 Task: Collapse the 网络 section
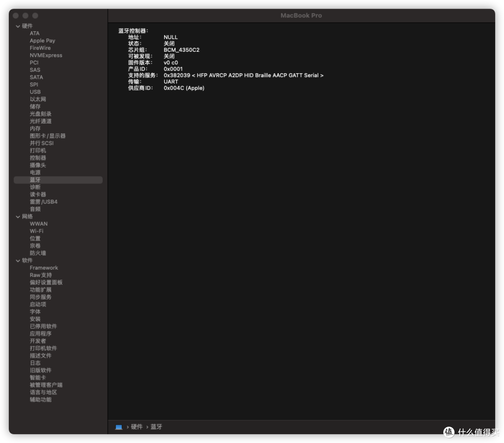18,216
